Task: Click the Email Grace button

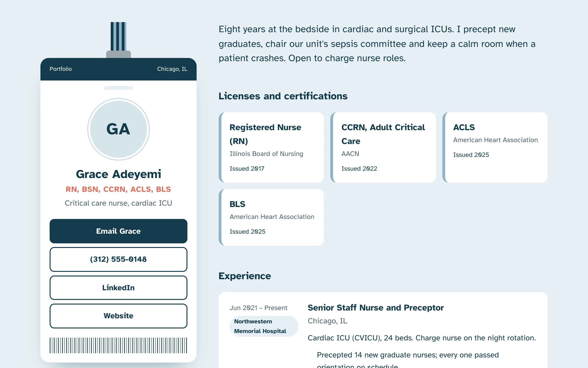Action: [x=118, y=231]
